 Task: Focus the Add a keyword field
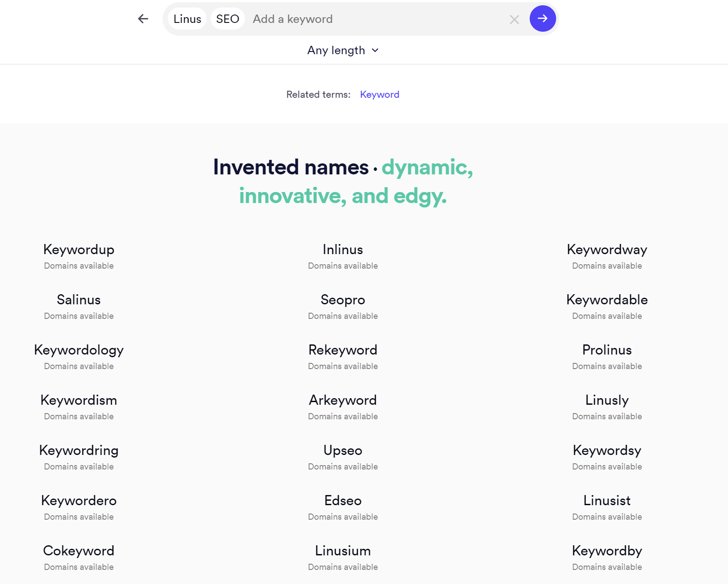click(375, 19)
